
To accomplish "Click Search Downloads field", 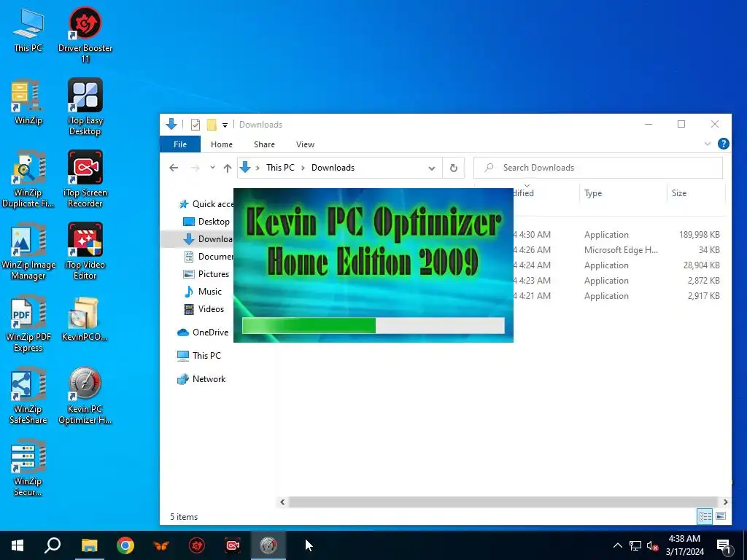I will [598, 168].
